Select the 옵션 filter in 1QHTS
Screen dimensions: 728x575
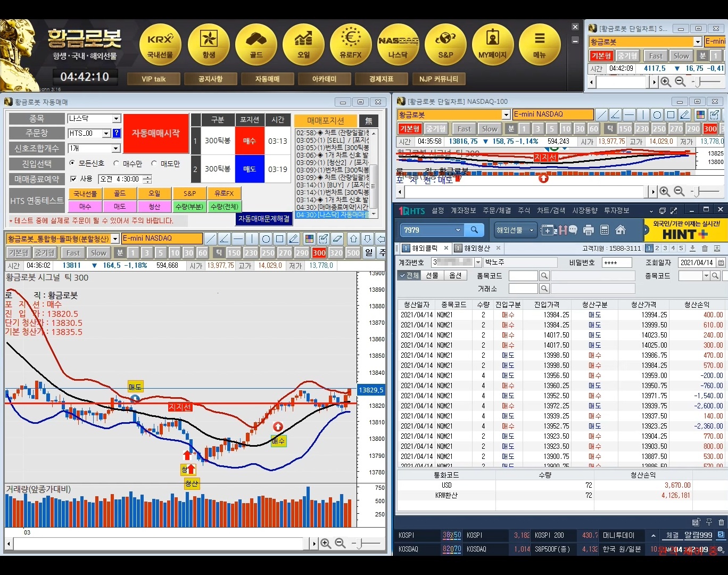click(456, 275)
